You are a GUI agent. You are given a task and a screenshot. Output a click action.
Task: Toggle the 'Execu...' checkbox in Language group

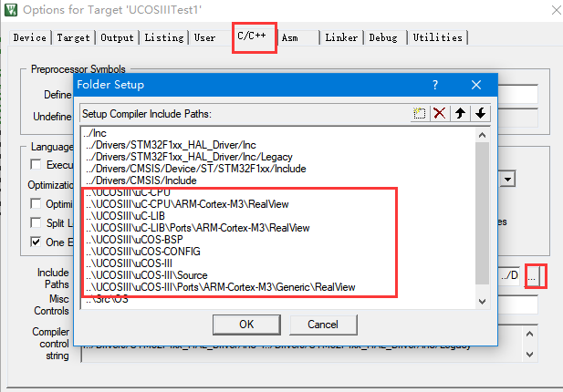(x=36, y=164)
